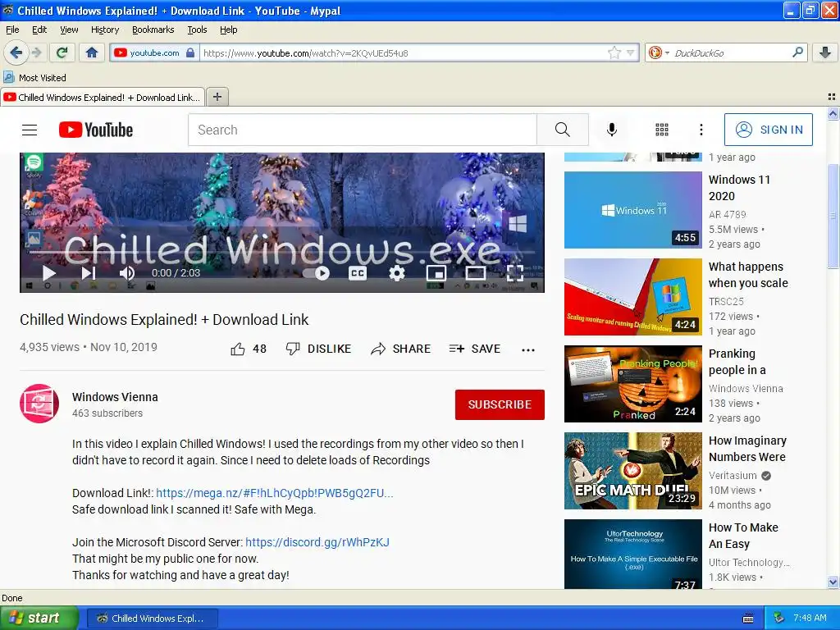Mute the video volume speaker icon
This screenshot has height=630, width=840.
[126, 273]
